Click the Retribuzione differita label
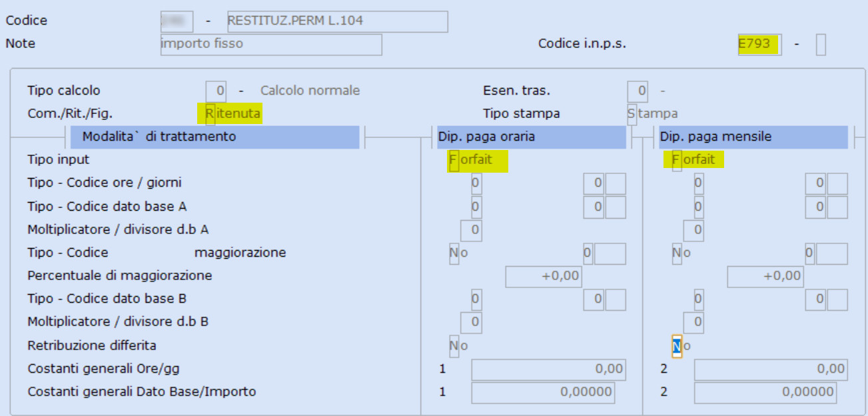This screenshot has width=868, height=416. tap(92, 345)
